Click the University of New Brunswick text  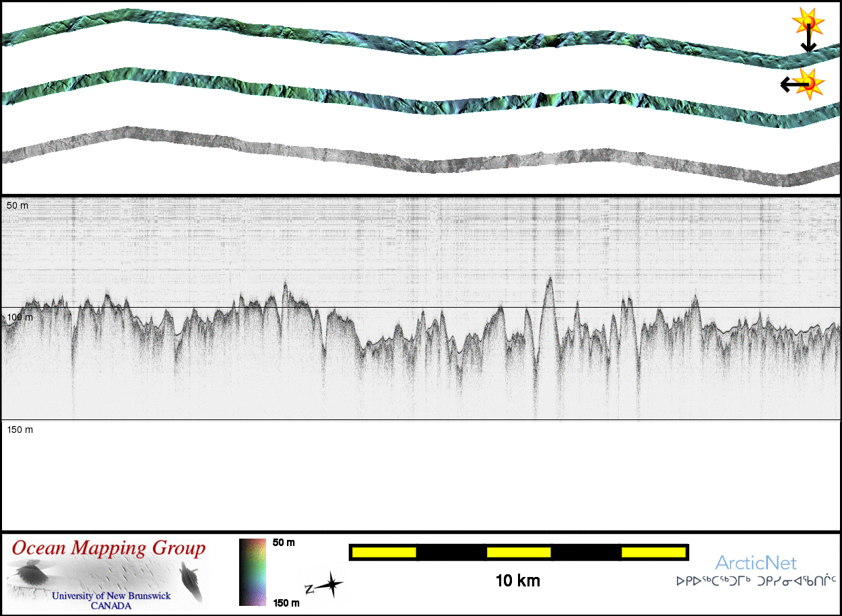[x=111, y=596]
